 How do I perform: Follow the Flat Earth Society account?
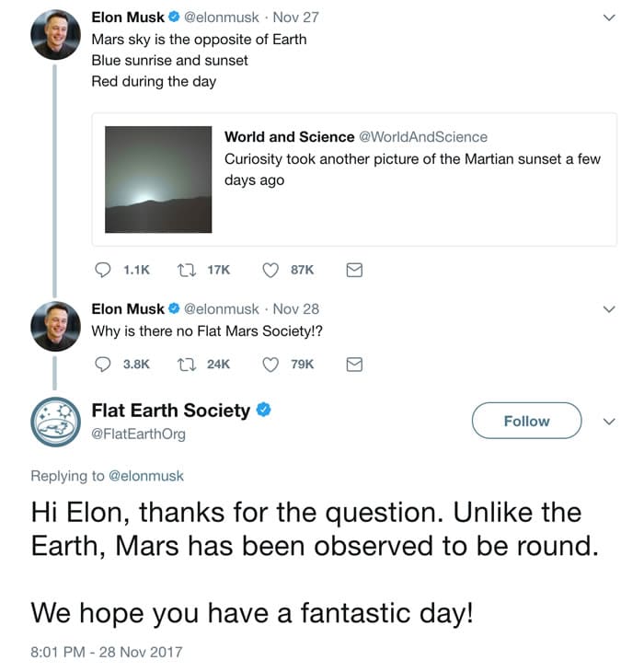click(526, 421)
